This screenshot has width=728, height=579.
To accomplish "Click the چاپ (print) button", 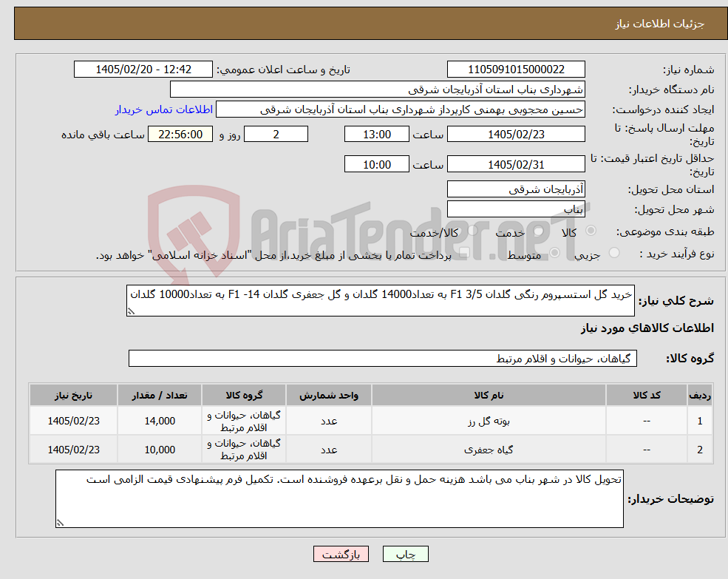I will coord(405,554).
